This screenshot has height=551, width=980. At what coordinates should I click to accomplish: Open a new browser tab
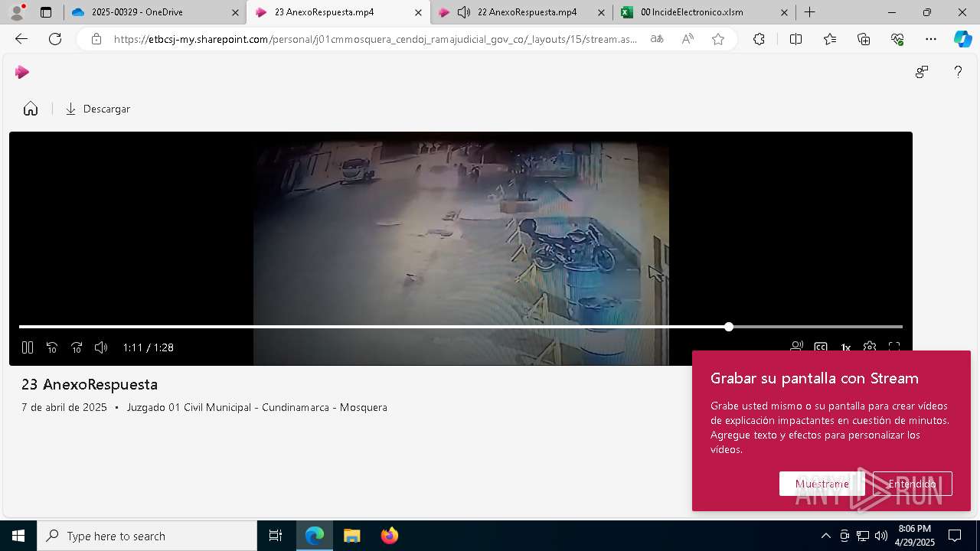pyautogui.click(x=809, y=12)
